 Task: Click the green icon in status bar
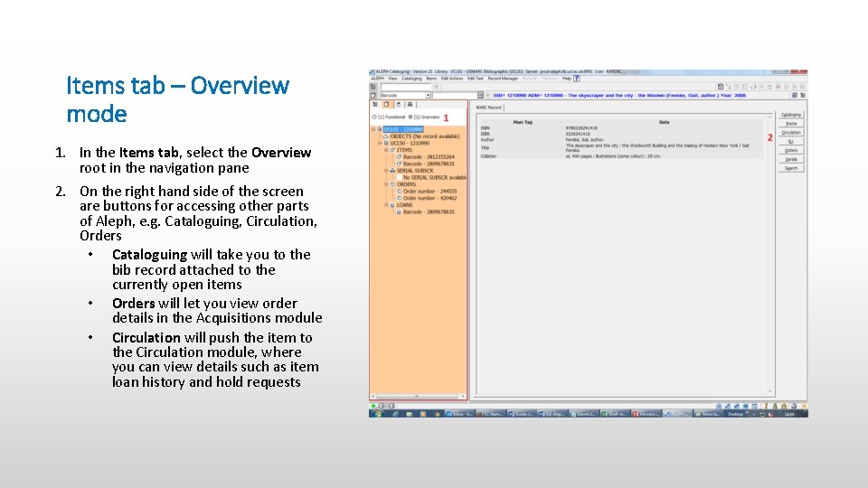tap(373, 406)
